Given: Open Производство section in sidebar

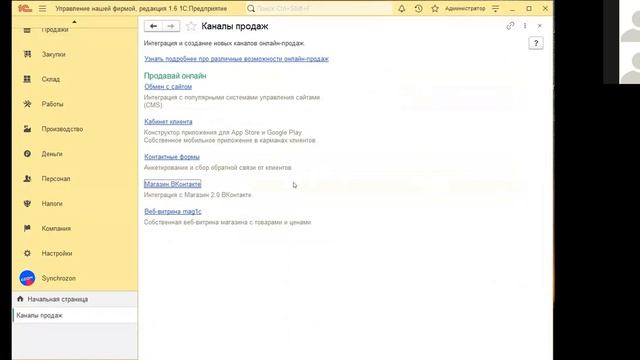Looking at the screenshot, I should [62, 129].
